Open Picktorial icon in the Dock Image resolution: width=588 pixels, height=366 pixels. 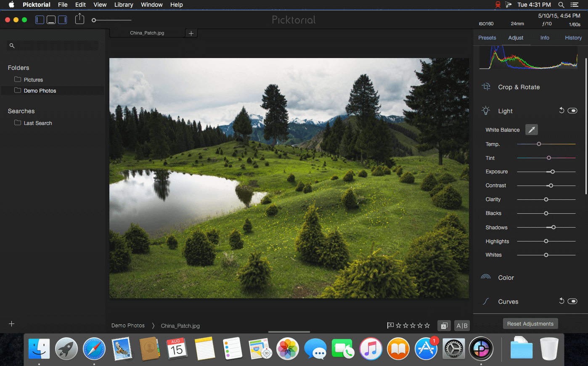481,349
